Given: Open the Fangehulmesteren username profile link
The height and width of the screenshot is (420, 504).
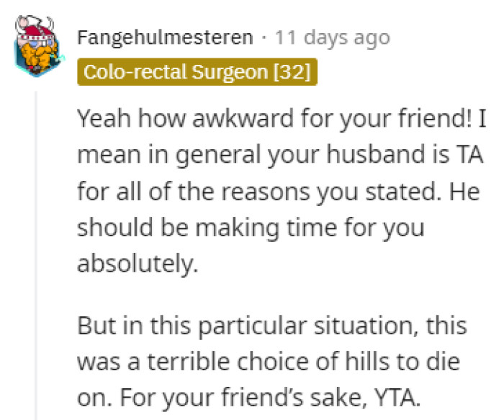Looking at the screenshot, I should click(165, 37).
